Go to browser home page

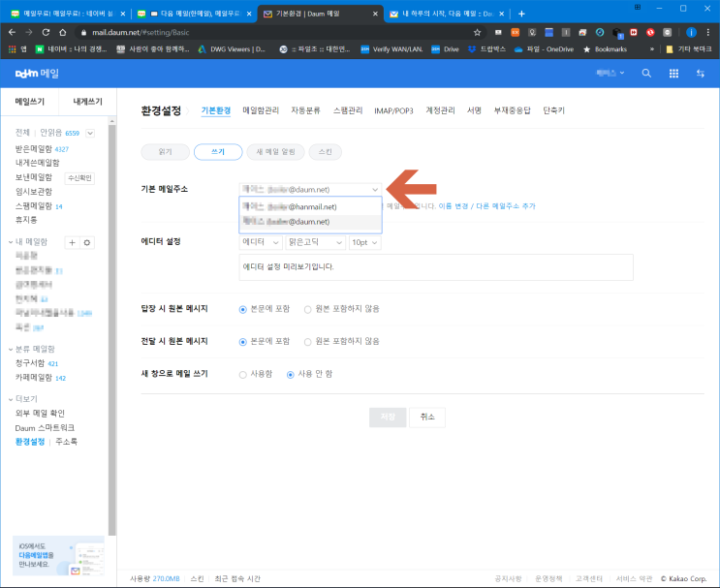click(x=63, y=33)
